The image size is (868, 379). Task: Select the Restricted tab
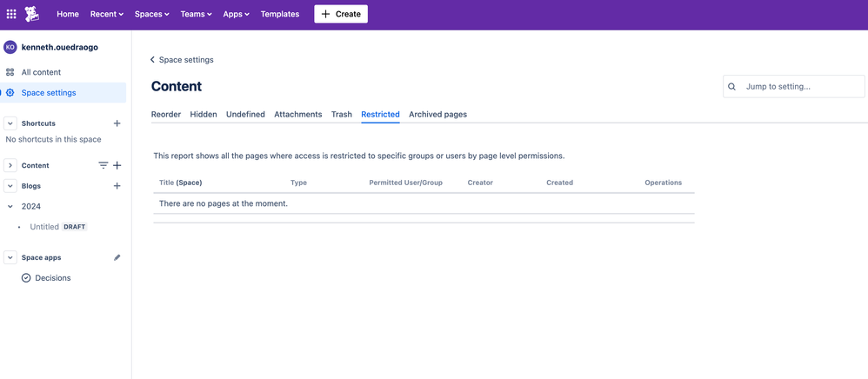click(x=380, y=115)
